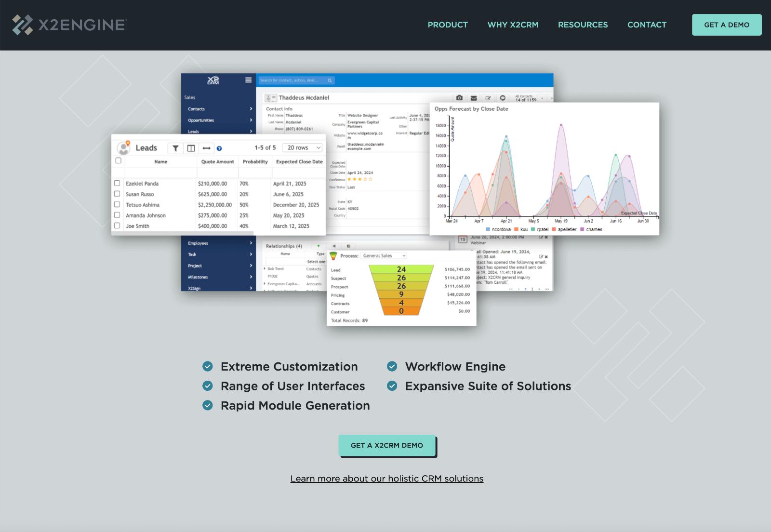This screenshot has width=771, height=532.
Task: Expand the Contacts sidebar chevron
Action: click(251, 109)
